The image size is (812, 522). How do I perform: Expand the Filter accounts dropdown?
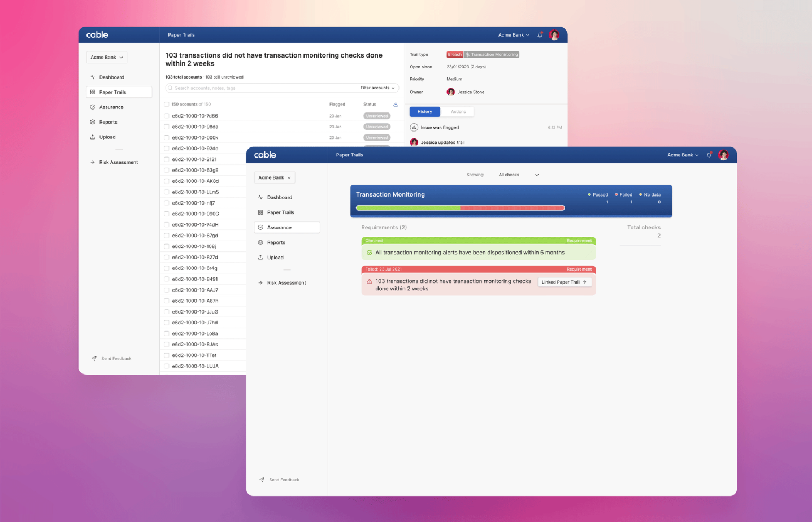coord(377,88)
